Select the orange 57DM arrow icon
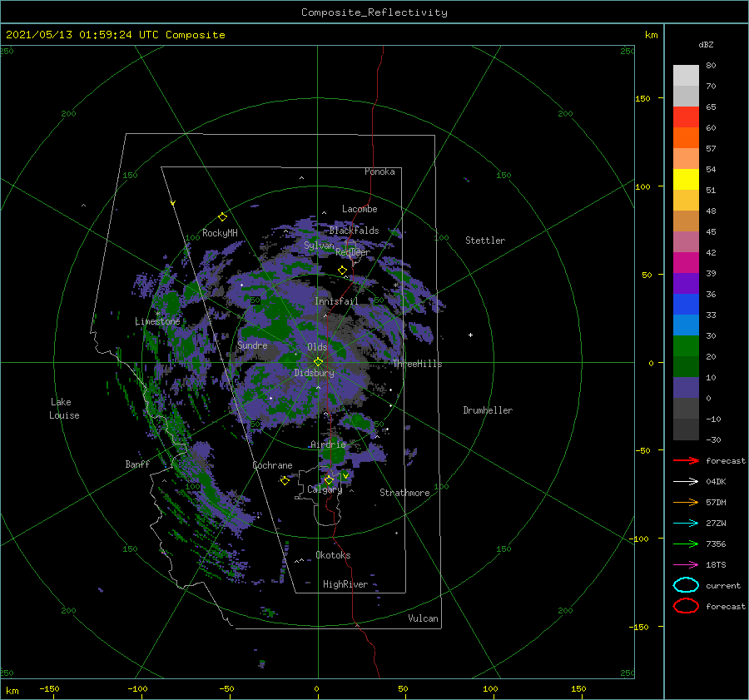 click(686, 502)
